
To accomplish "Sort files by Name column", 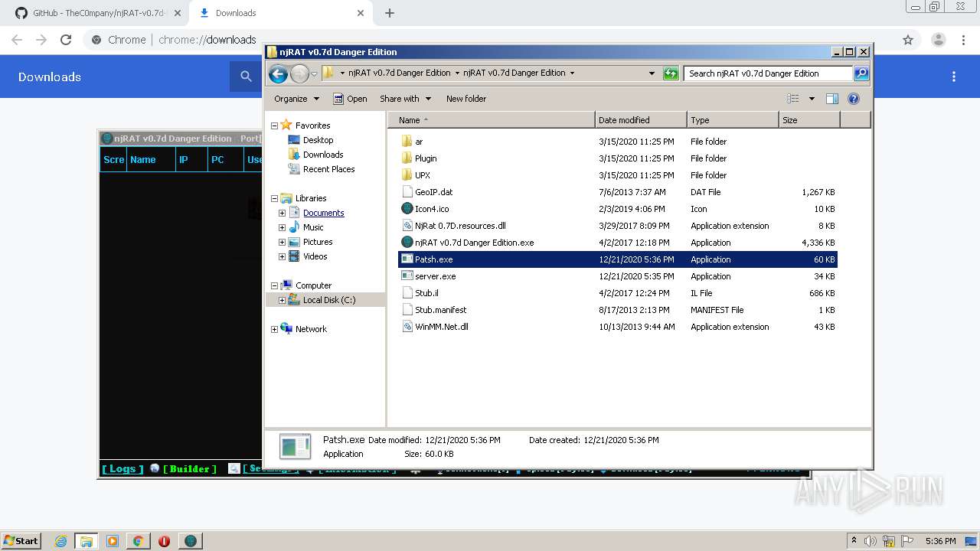I will pos(491,120).
